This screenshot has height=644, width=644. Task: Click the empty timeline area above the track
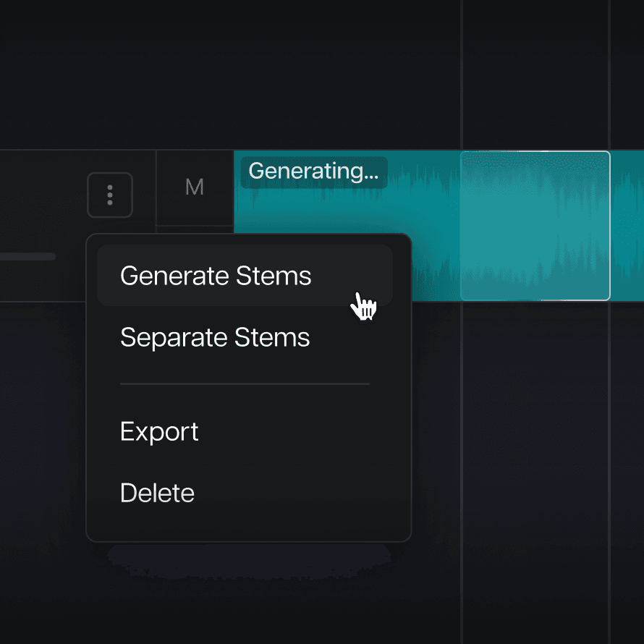[x=289, y=72]
